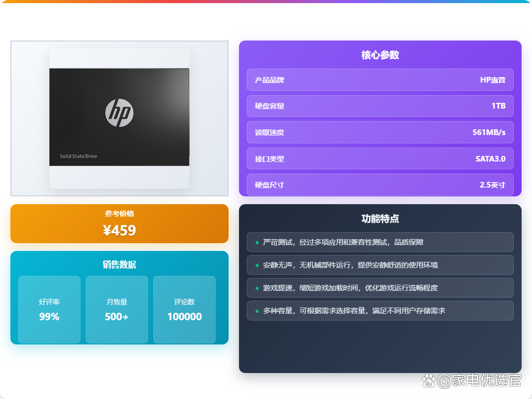Image resolution: width=532 pixels, height=399 pixels.
Task: Click the 核心参数 heading
Action: tap(380, 55)
